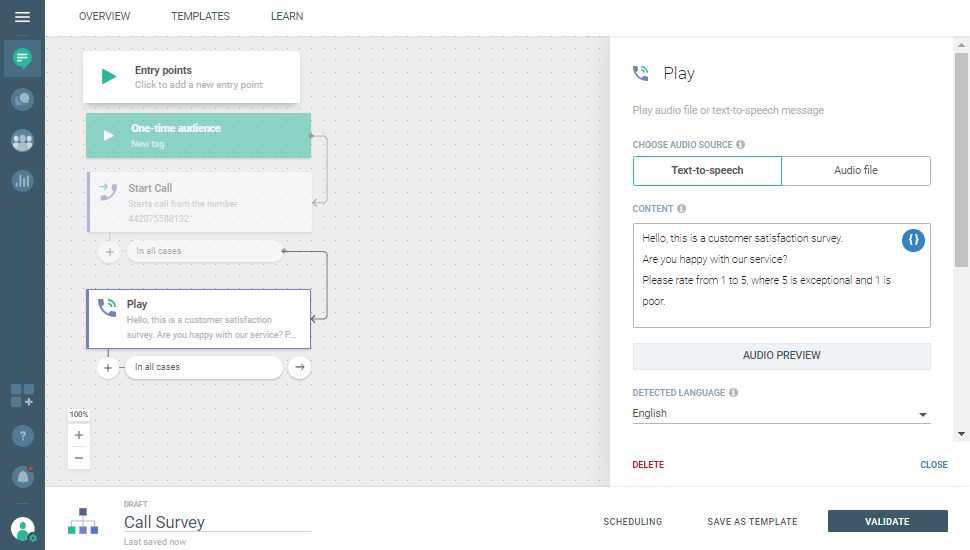Insert placeholder with curly braces icon
The width and height of the screenshot is (970, 550).
pyautogui.click(x=914, y=240)
